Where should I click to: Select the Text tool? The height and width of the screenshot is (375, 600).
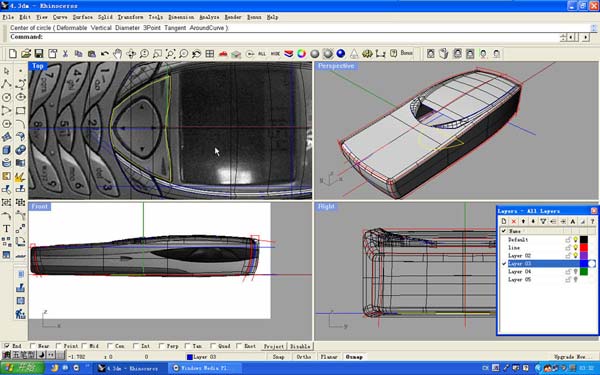tap(7, 228)
